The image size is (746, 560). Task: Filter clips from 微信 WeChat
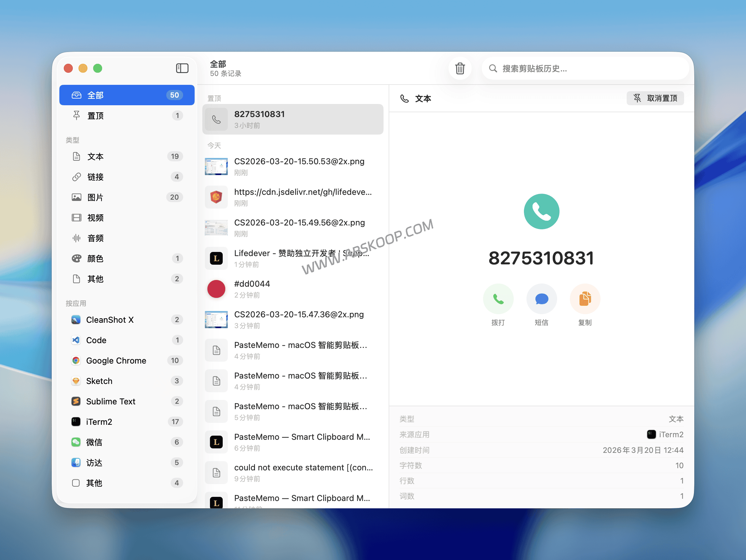coord(94,442)
